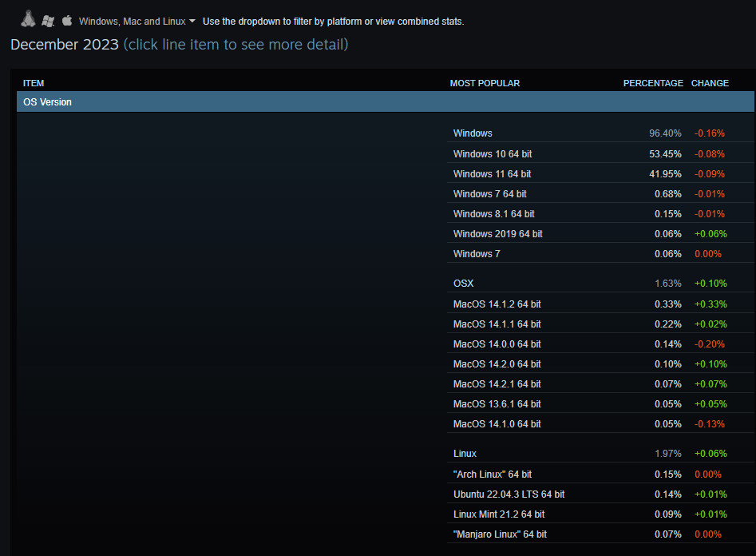Screen dimensions: 756x556
Task: Click the Linux penguin platform icon
Action: tap(29, 19)
